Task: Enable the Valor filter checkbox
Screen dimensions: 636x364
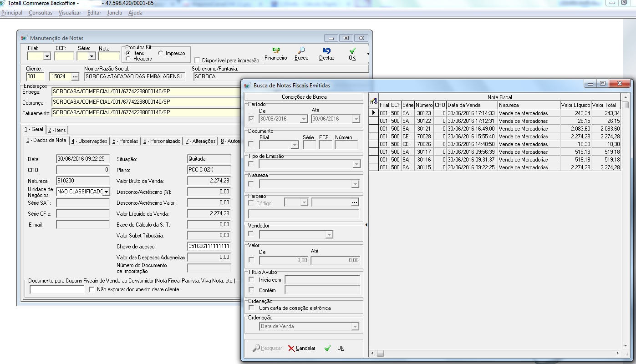Action: pyautogui.click(x=251, y=260)
